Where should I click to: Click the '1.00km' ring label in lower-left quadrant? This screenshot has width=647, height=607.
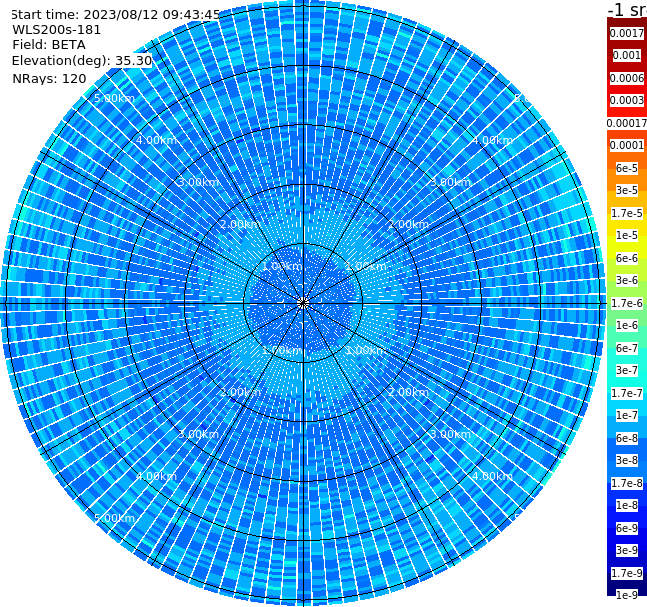click(282, 350)
